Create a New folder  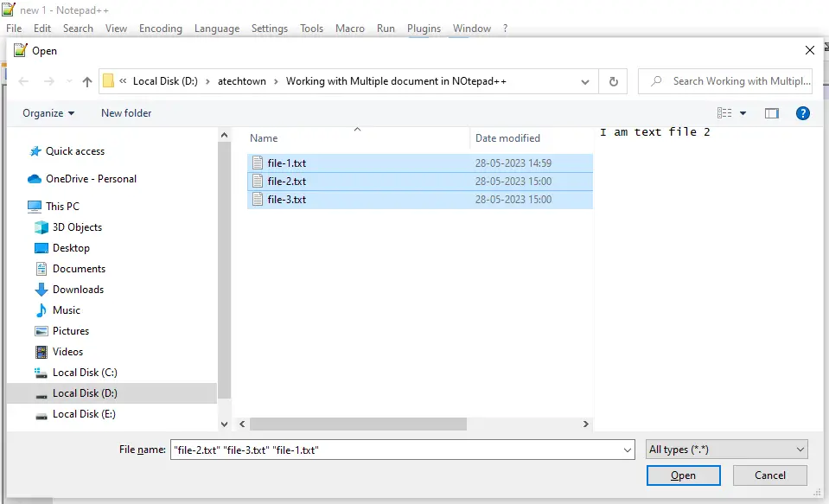(x=126, y=113)
